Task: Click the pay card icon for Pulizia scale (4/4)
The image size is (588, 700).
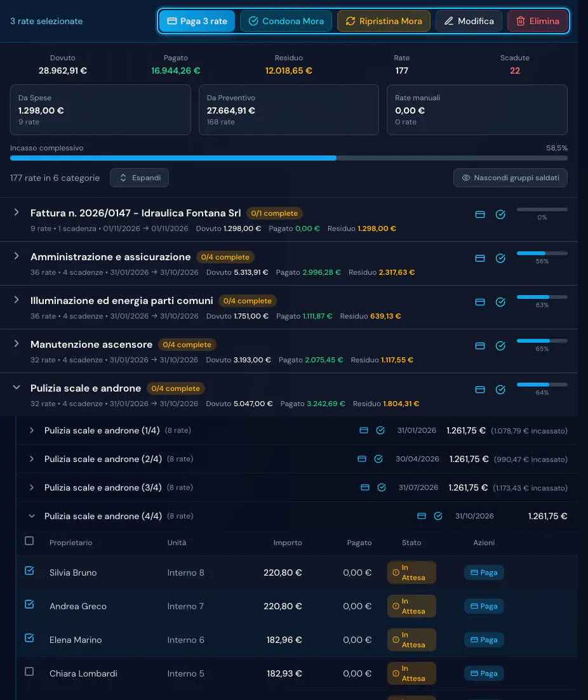Action: point(422,516)
